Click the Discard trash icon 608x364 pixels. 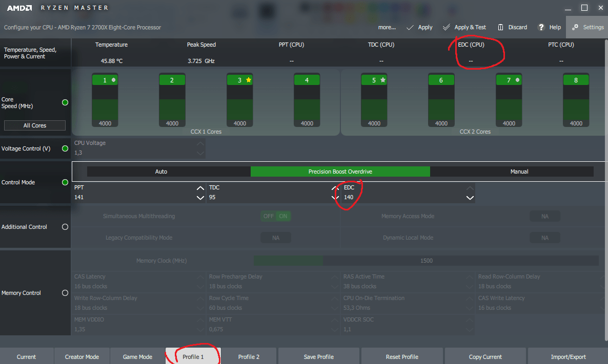click(x=500, y=27)
